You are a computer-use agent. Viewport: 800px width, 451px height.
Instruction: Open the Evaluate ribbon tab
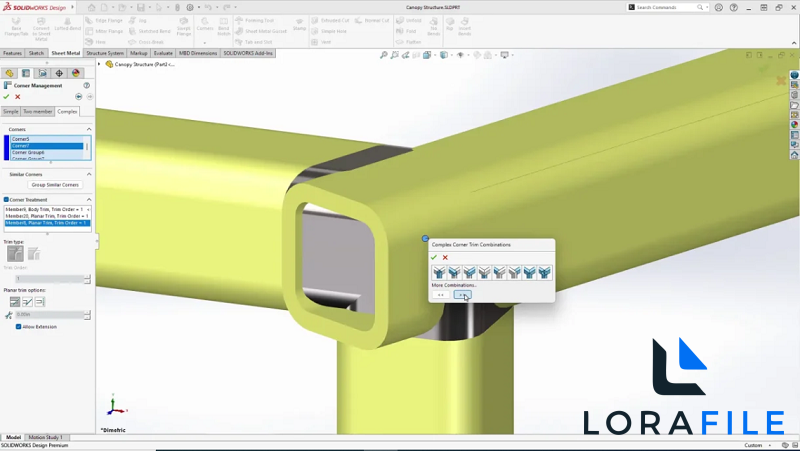click(163, 53)
